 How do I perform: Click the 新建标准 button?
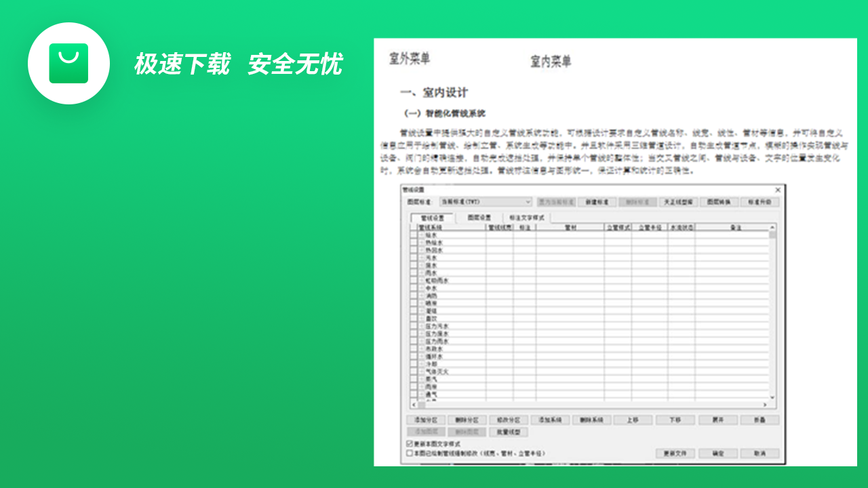pos(597,202)
